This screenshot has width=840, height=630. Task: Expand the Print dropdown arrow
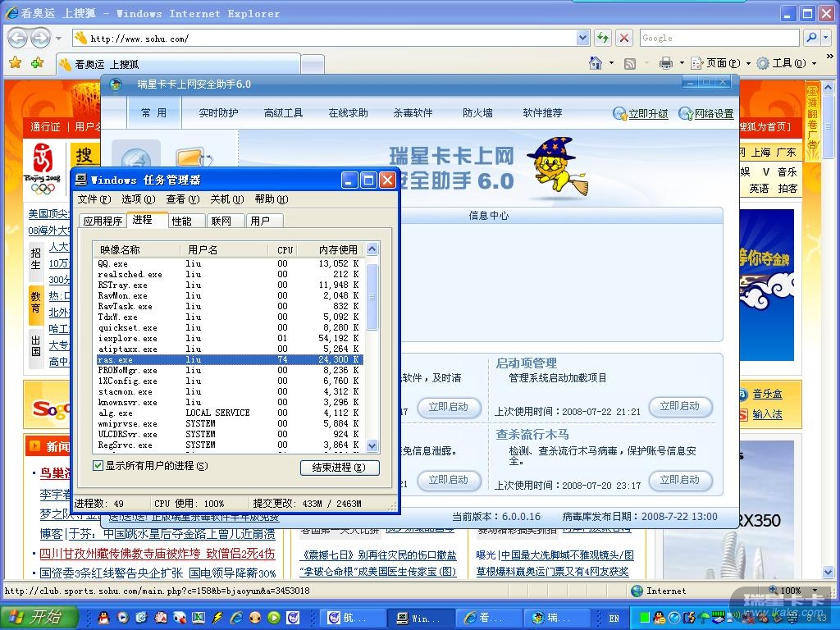click(x=682, y=63)
